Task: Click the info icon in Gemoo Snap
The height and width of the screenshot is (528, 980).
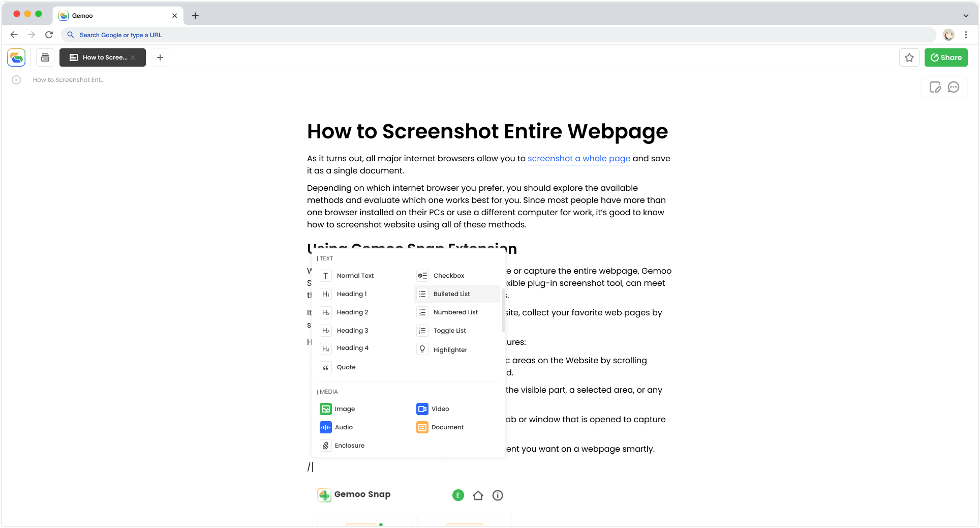Action: click(498, 495)
